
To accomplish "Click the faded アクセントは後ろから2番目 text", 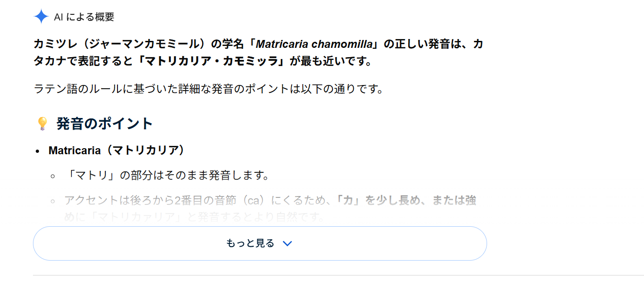I will click(153, 200).
